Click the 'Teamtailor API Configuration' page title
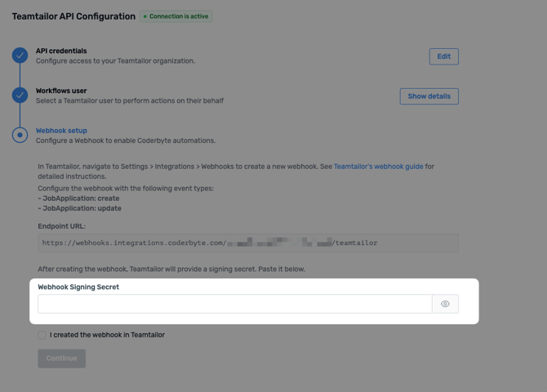This screenshot has width=547, height=392. 73,16
